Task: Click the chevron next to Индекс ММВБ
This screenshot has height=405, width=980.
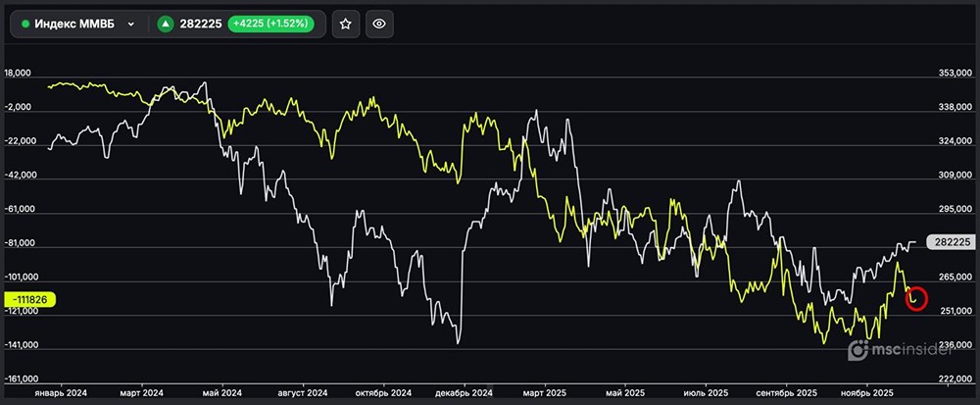Action: coord(130,25)
